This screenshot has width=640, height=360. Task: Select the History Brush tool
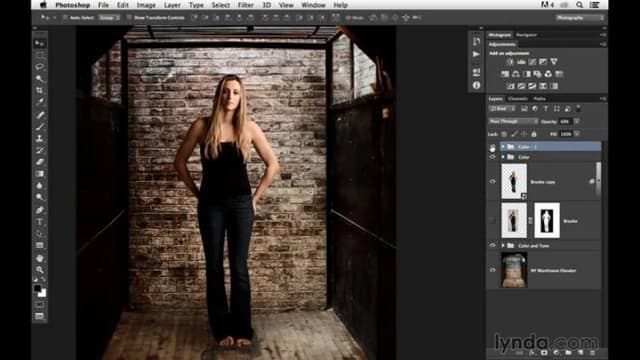pos(40,151)
